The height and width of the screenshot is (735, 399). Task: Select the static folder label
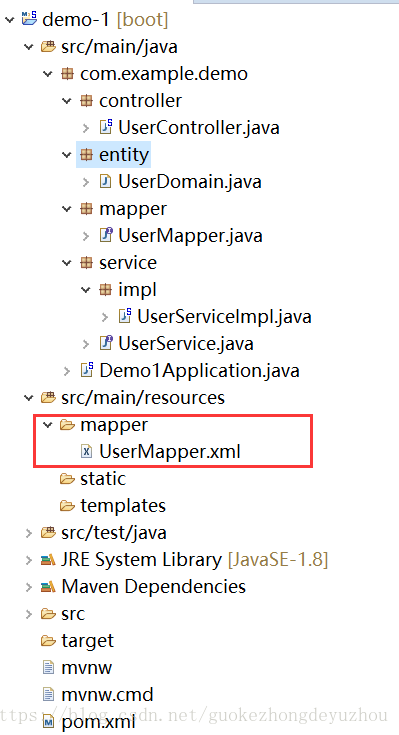click(x=103, y=479)
